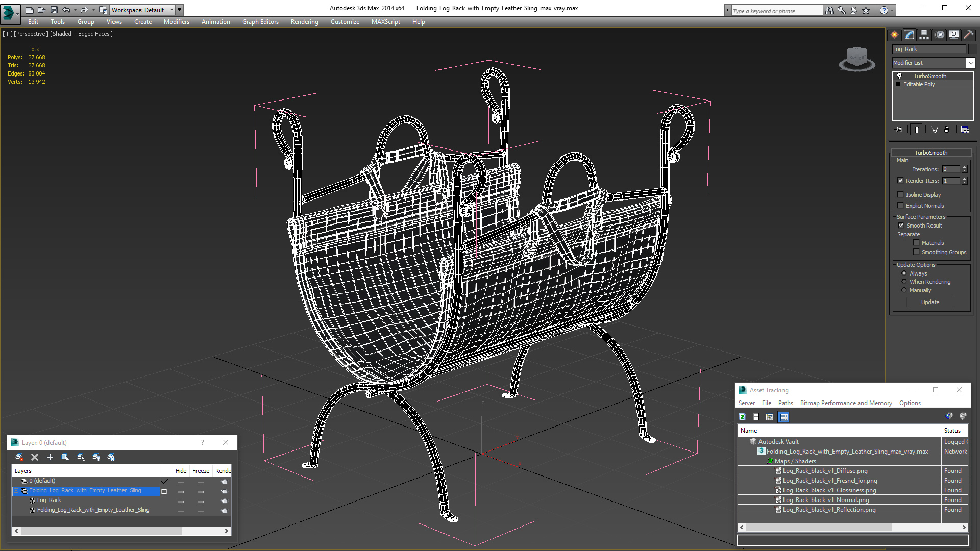Click Status column header in Asset Tracking
980x551 pixels.
(x=954, y=431)
